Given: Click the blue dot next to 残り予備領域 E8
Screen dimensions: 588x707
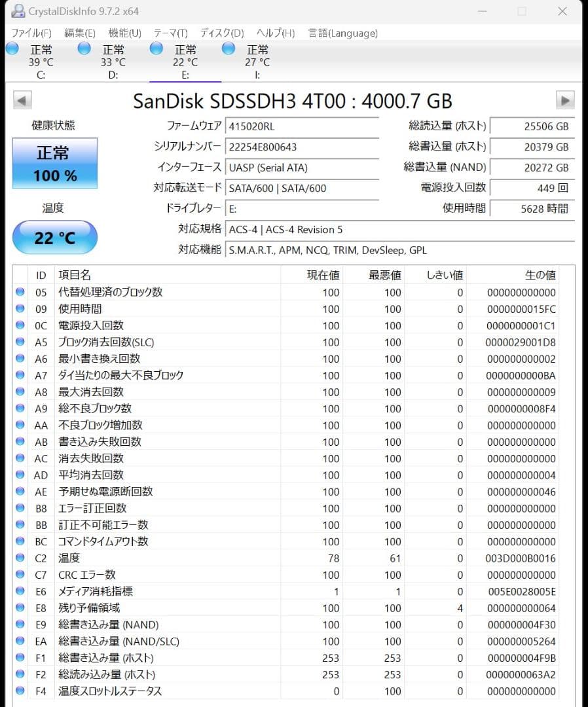Looking at the screenshot, I should (20, 607).
